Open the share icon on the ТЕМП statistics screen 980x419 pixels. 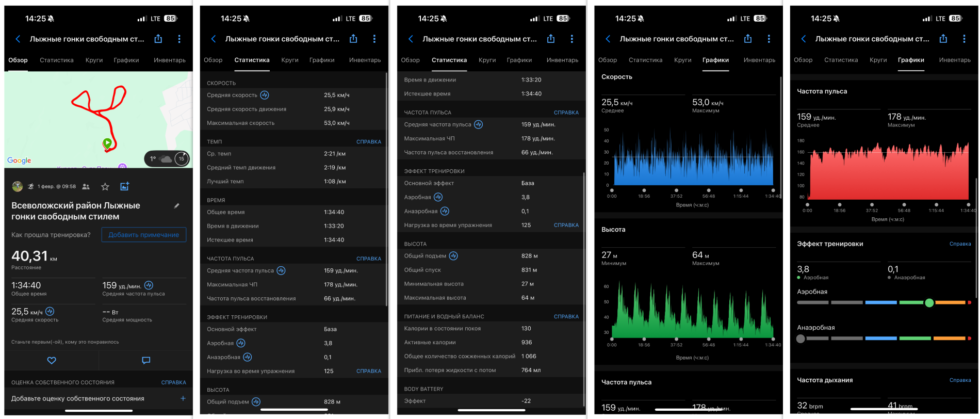(x=353, y=39)
